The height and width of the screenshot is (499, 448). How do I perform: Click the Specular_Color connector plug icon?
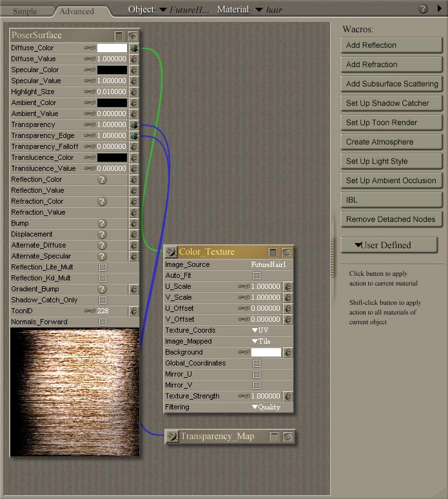pos(134,70)
